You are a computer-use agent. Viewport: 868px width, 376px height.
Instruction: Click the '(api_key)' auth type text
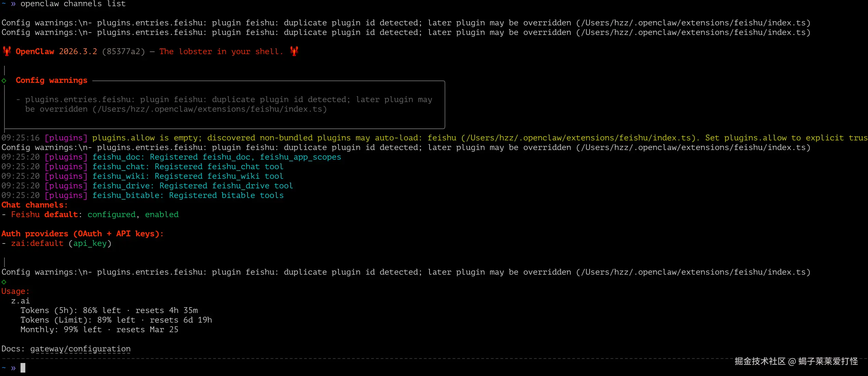[90, 243]
